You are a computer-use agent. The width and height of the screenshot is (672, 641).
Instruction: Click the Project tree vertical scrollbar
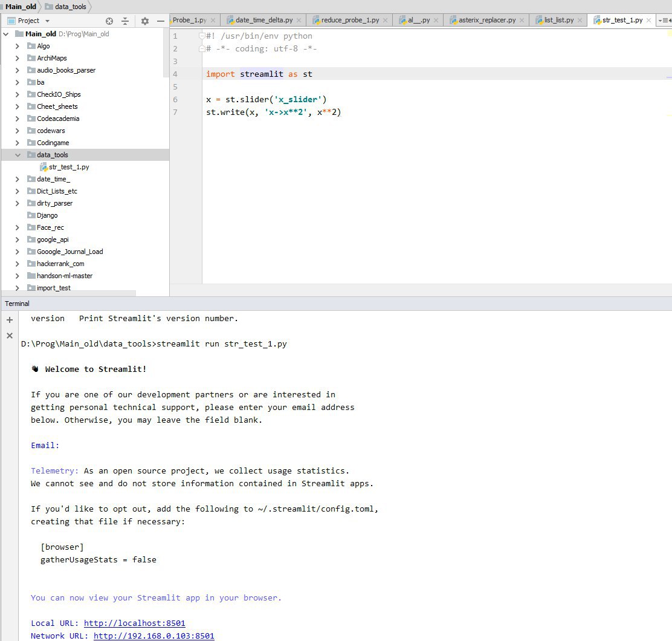166,53
